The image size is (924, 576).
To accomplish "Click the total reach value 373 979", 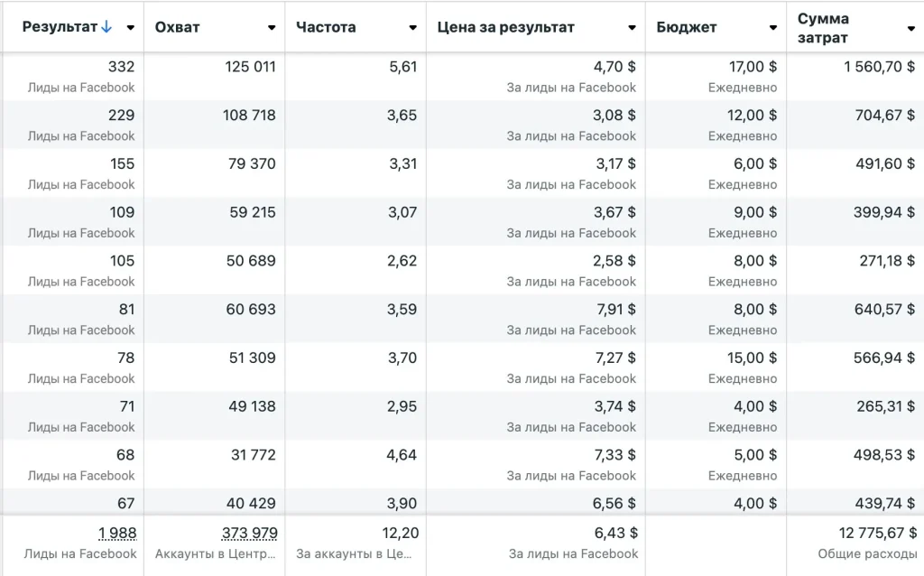I will coord(250,534).
